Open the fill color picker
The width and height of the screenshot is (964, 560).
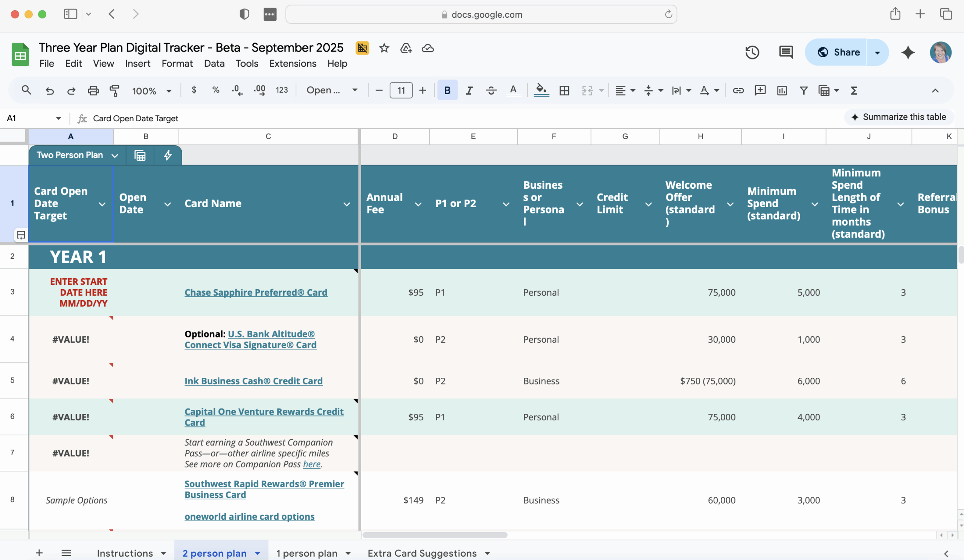pos(541,91)
